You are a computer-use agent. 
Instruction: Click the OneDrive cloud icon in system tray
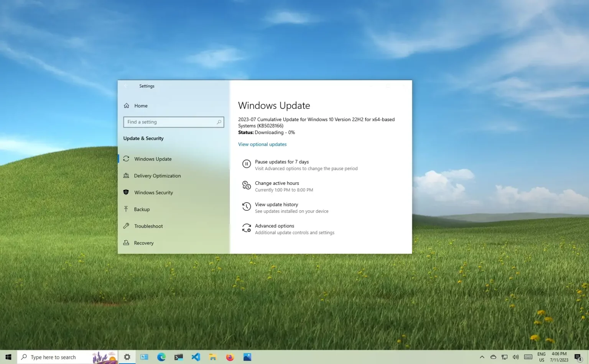tap(493, 357)
